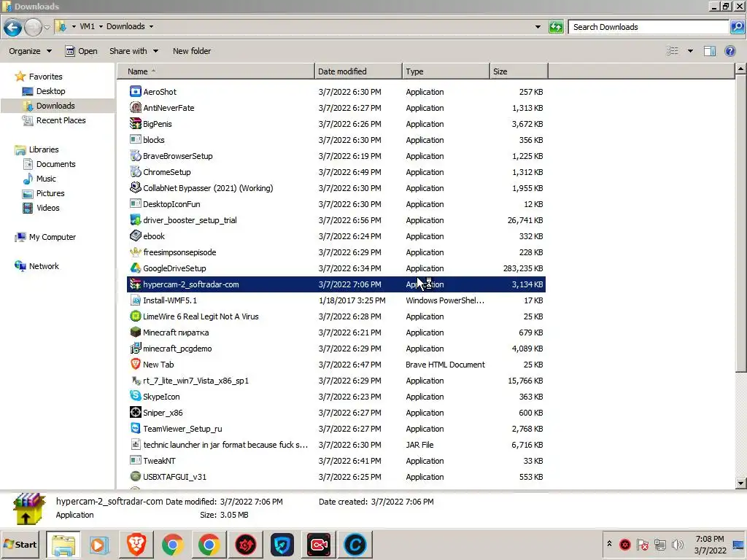
Task: Click the ebook file icon
Action: pos(135,236)
